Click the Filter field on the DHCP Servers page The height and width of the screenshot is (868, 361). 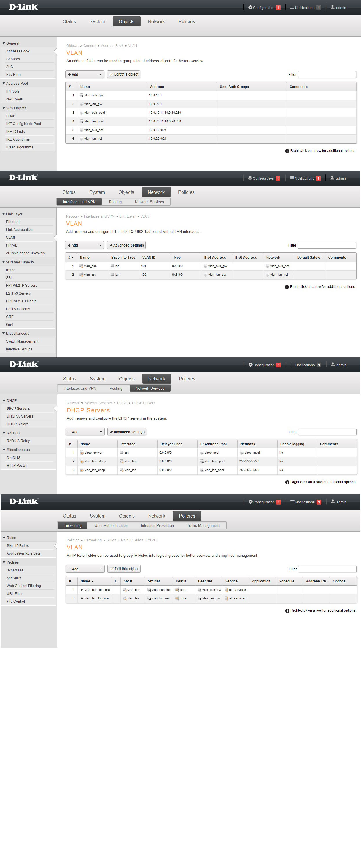pyautogui.click(x=327, y=432)
